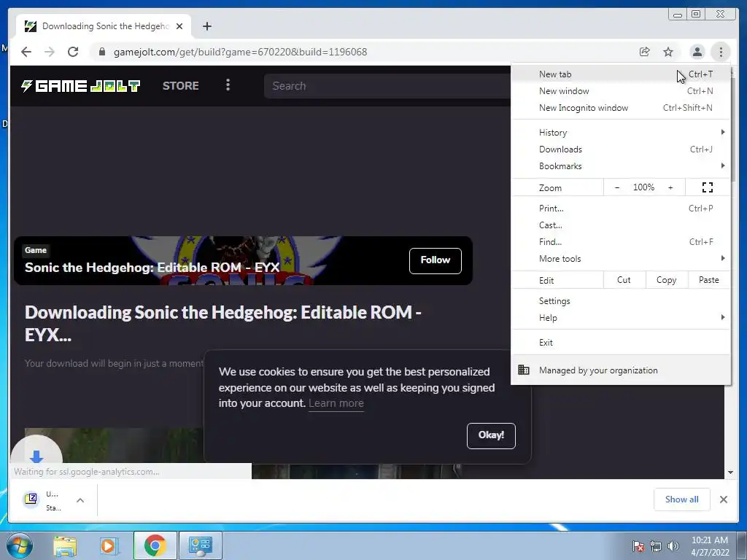Click the browser back arrow
This screenshot has height=560, width=747.
26,52
